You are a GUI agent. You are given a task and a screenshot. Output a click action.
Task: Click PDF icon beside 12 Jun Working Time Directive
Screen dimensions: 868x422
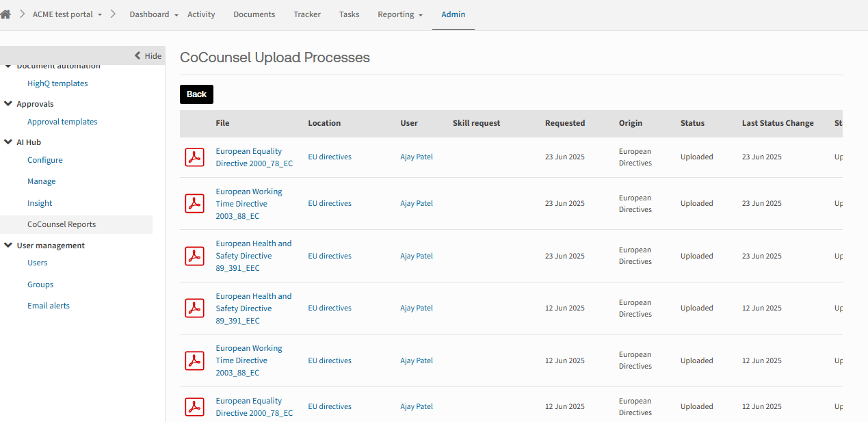pos(195,360)
